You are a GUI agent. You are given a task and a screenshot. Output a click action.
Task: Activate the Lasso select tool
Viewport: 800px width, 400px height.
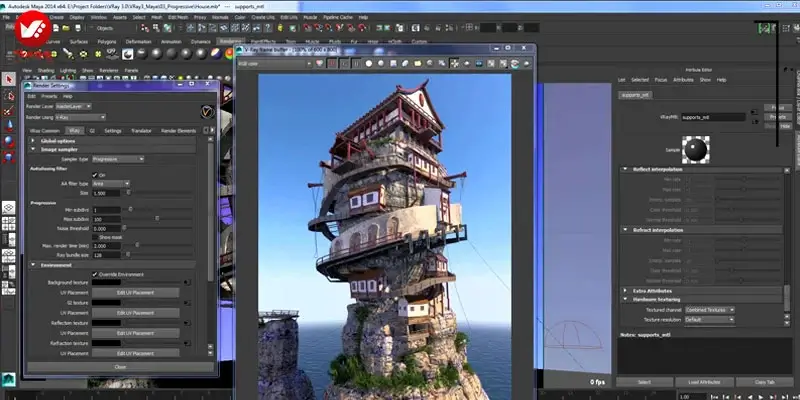tap(9, 95)
